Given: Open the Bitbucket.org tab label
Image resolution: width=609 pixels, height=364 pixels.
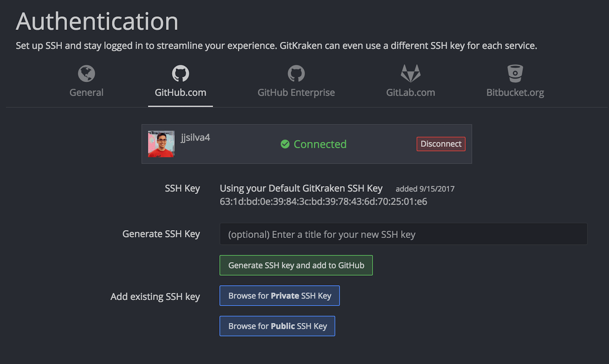Looking at the screenshot, I should pos(515,92).
